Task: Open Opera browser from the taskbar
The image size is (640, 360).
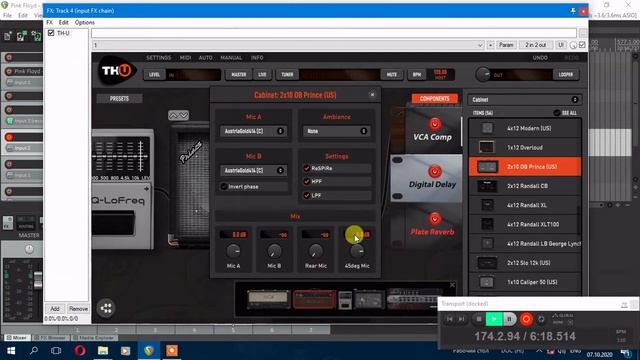Action: tap(80, 351)
